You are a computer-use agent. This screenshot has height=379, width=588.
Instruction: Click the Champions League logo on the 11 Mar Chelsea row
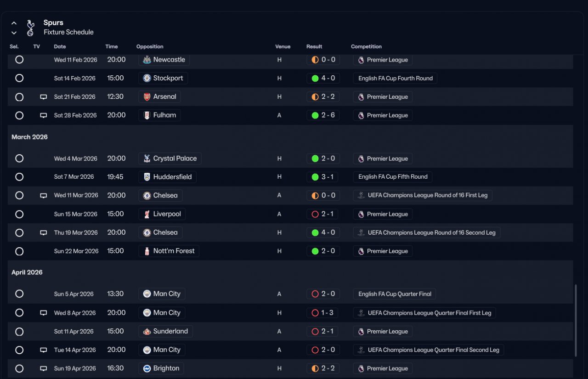tap(361, 195)
